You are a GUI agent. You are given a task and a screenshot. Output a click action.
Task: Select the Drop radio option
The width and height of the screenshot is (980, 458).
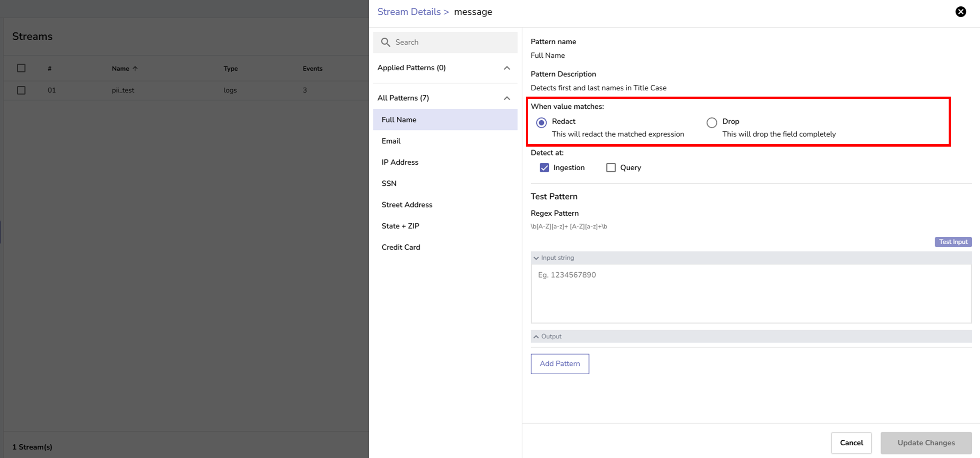point(711,123)
